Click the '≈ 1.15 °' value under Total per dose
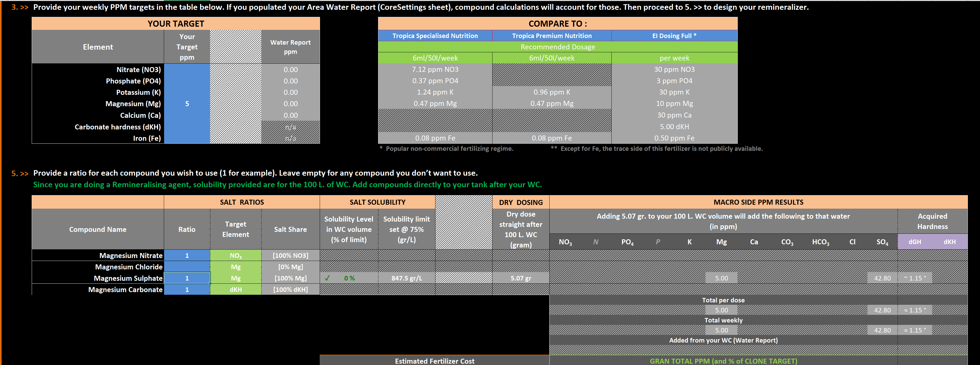Screen dimensions: 980x365 click(915, 310)
